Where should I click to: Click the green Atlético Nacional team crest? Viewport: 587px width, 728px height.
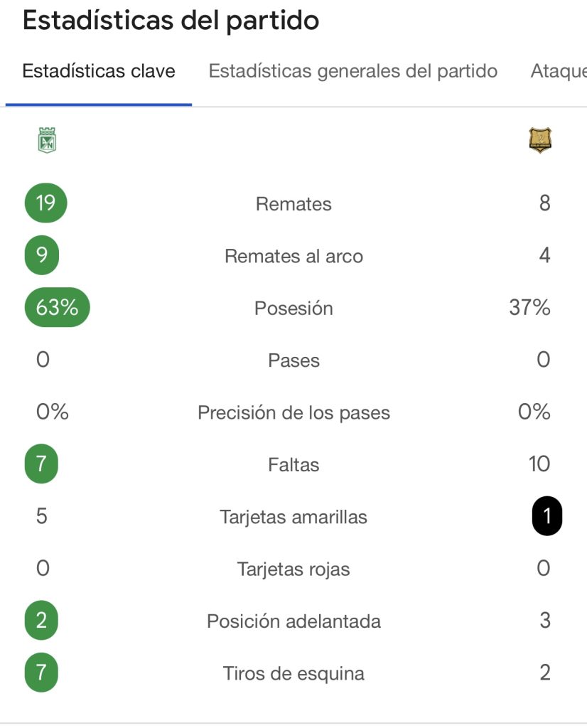point(47,140)
